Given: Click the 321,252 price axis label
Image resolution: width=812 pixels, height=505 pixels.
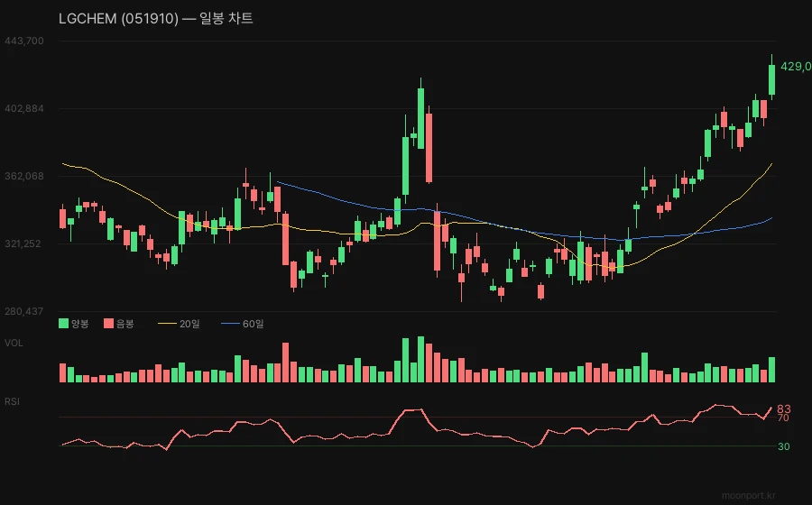Looking at the screenshot, I should [x=23, y=243].
